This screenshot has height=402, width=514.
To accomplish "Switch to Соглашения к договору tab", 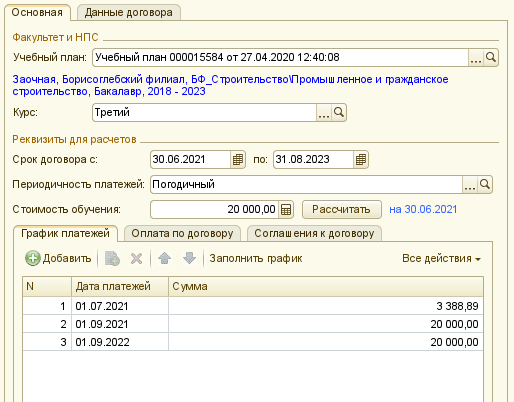I will point(314,233).
